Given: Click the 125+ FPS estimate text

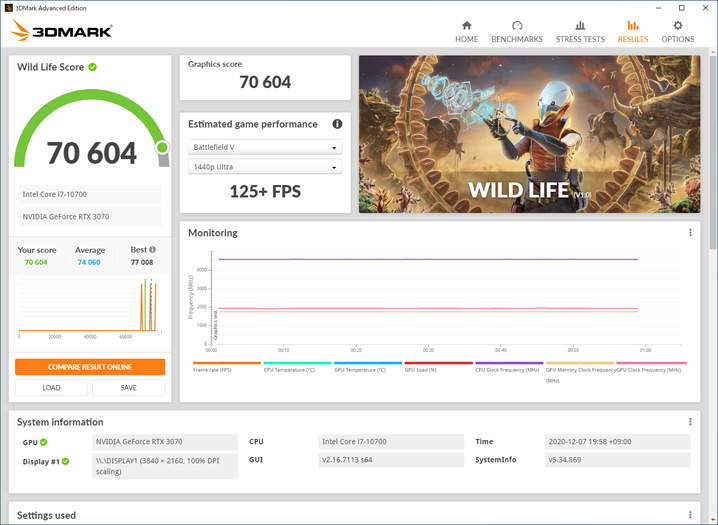Looking at the screenshot, I should (265, 191).
